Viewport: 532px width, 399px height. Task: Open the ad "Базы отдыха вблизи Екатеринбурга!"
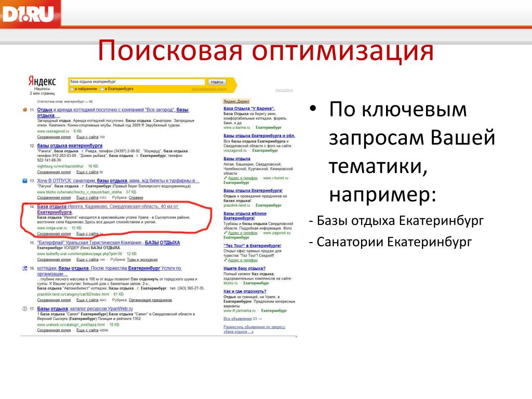(245, 216)
